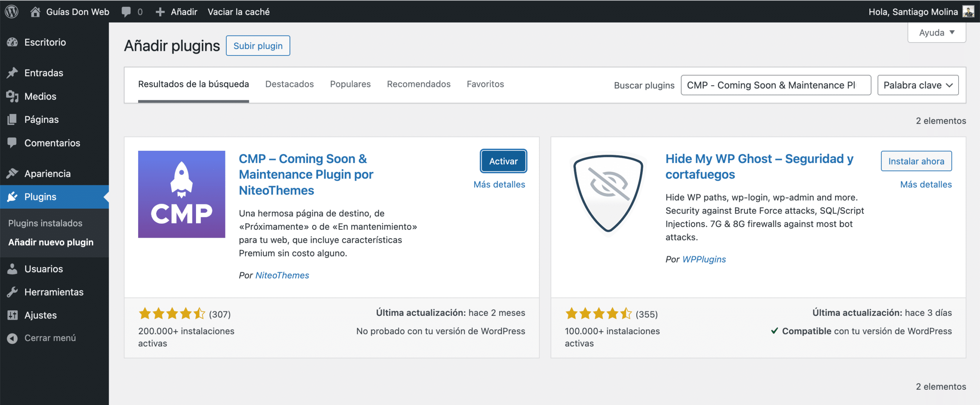Viewport: 980px width, 405px height.
Task: Open Escritorio dashboard icon in sidebar
Action: click(12, 42)
